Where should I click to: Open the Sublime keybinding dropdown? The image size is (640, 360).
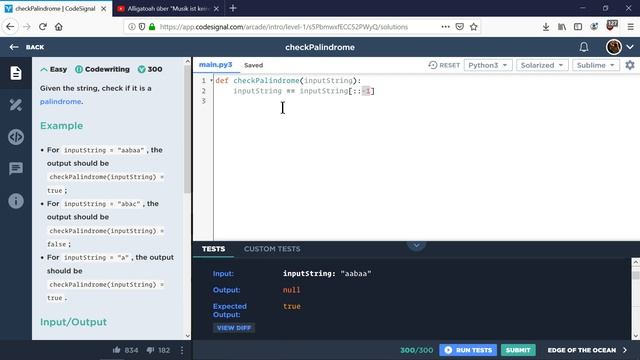click(x=596, y=65)
